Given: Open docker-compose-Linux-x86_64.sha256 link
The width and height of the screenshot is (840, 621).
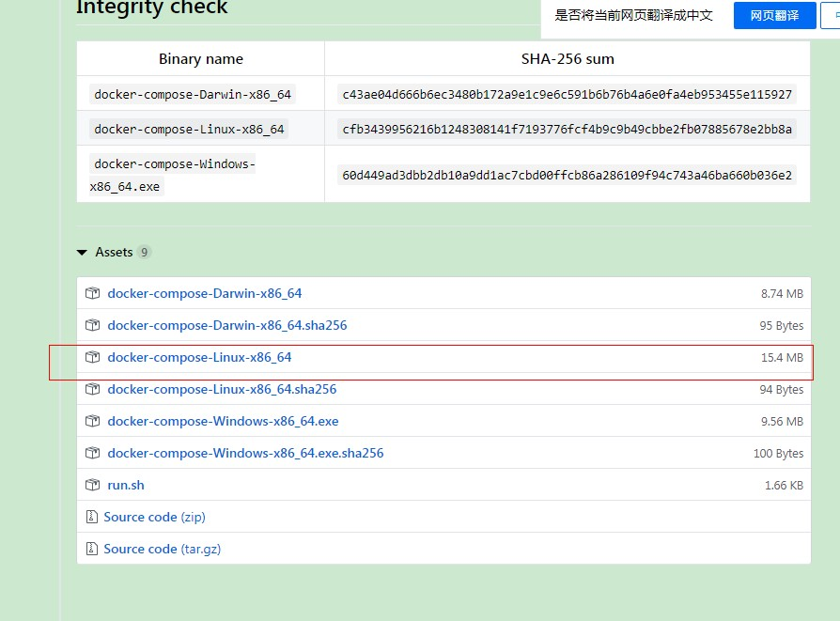Looking at the screenshot, I should tap(222, 390).
